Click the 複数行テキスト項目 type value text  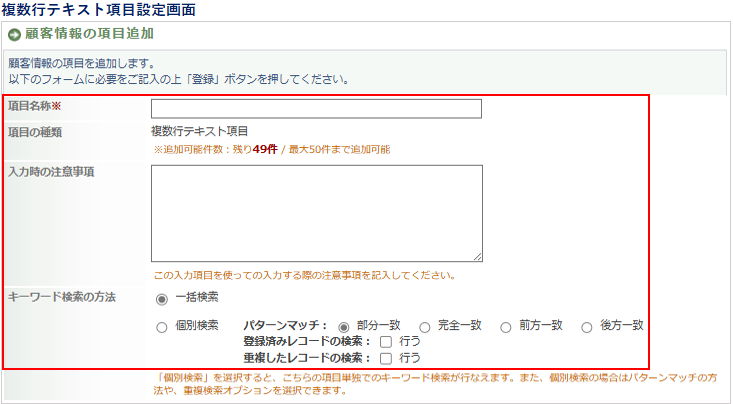pyautogui.click(x=199, y=131)
